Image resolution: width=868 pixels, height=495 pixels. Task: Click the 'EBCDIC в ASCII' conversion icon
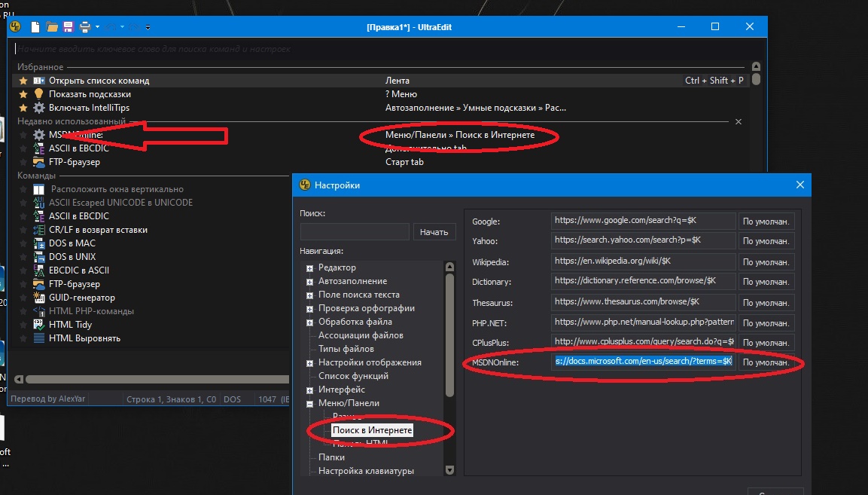point(38,270)
